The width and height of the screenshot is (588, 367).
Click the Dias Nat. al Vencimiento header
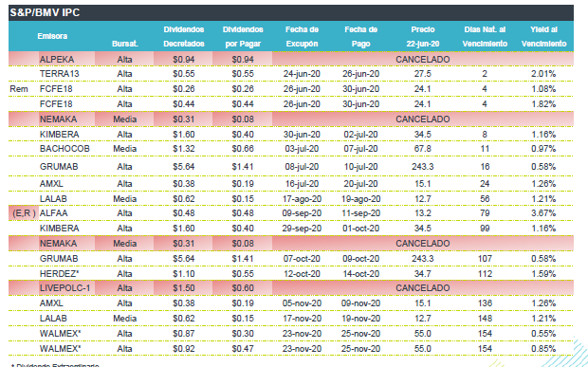coord(485,37)
